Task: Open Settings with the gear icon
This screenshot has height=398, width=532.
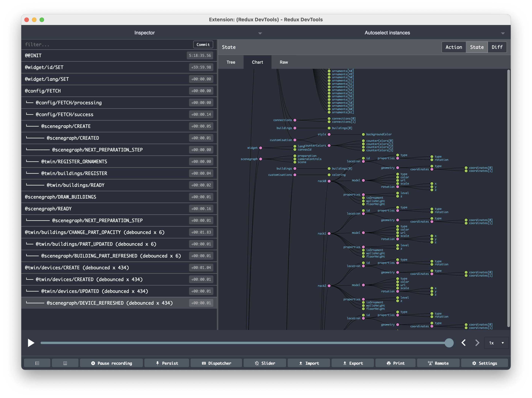Action: pos(484,363)
